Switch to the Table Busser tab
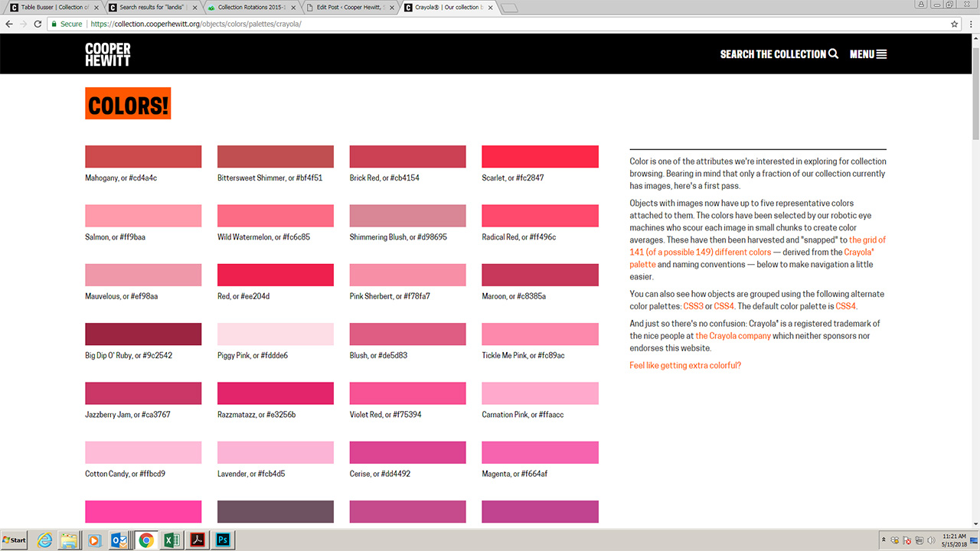980x551 pixels. 54,8
